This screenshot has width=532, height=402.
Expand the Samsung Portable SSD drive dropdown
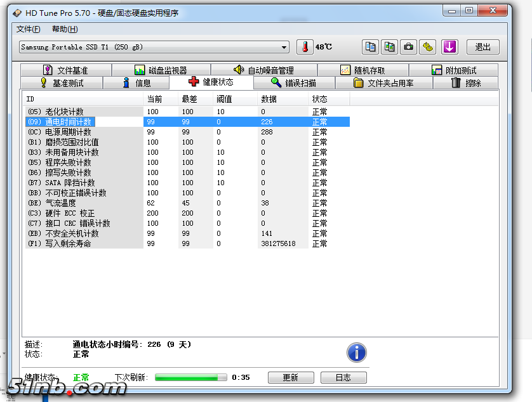click(284, 48)
